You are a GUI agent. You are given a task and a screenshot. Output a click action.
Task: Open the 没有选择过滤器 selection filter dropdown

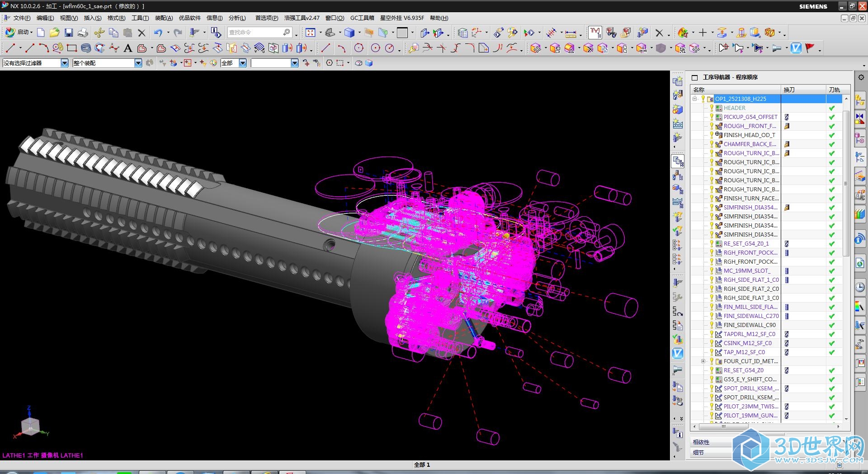point(65,63)
